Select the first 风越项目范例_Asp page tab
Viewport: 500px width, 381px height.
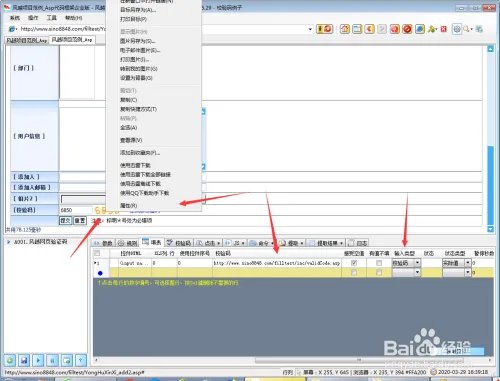tap(27, 40)
